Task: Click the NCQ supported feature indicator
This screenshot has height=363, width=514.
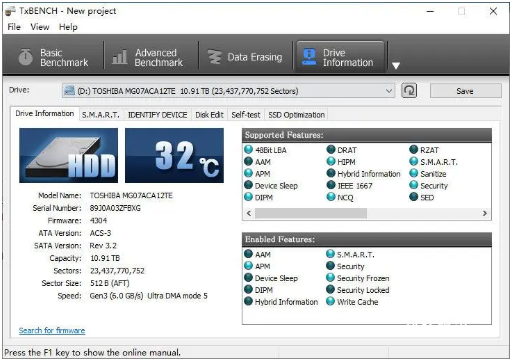Action: tap(331, 197)
